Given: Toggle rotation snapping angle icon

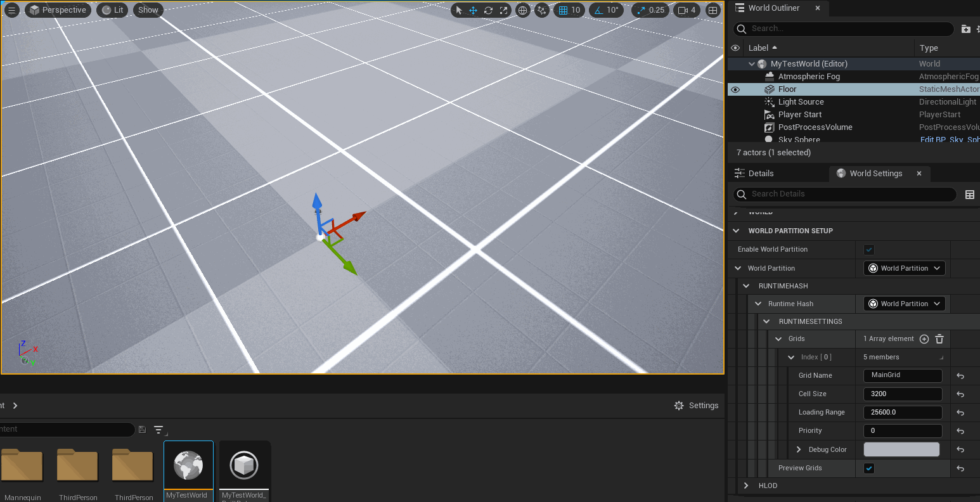Looking at the screenshot, I should click(598, 10).
